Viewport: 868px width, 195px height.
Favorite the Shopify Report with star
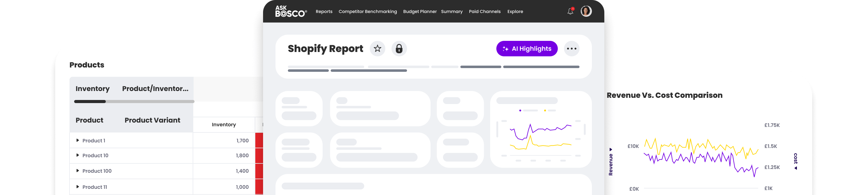coord(378,49)
